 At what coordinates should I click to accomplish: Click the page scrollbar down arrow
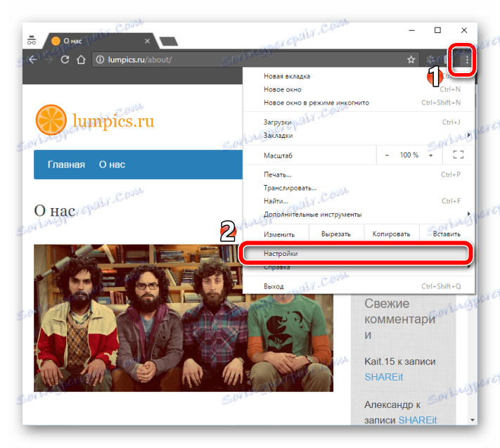(x=473, y=420)
